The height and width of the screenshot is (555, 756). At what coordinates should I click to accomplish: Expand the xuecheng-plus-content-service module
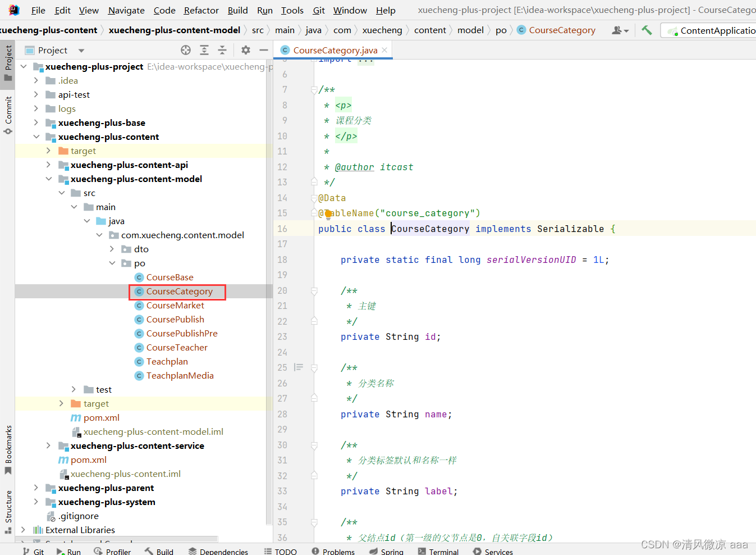pyautogui.click(x=48, y=445)
